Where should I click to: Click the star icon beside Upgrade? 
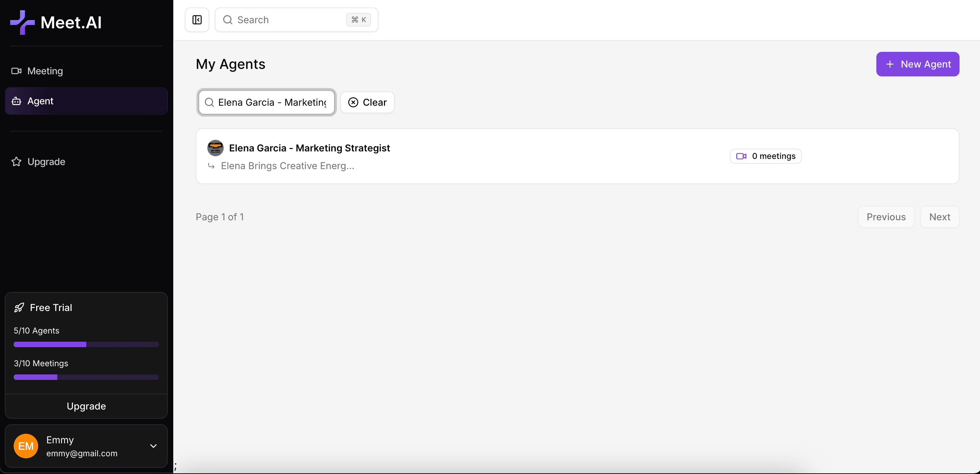16,162
